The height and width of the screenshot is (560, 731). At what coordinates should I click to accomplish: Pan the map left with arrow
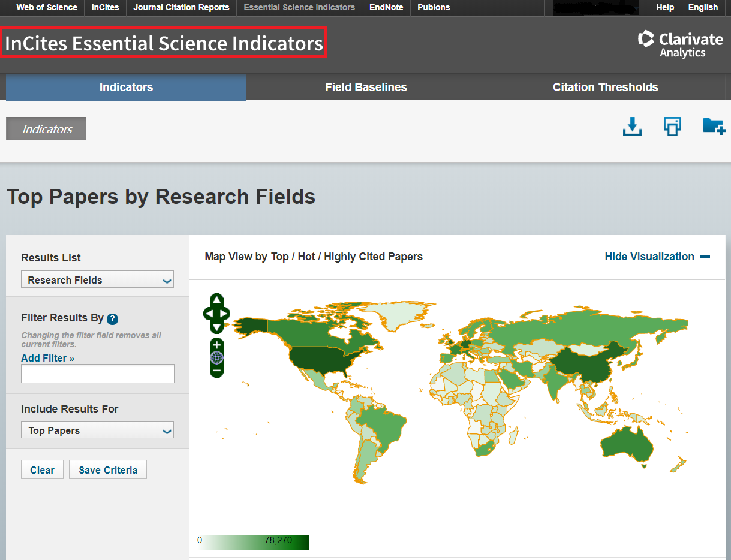(x=209, y=313)
